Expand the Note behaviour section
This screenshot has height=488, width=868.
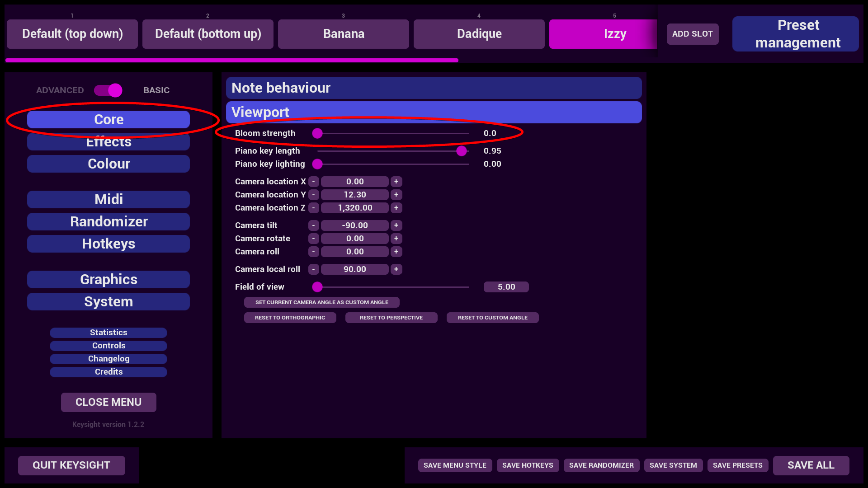[433, 88]
